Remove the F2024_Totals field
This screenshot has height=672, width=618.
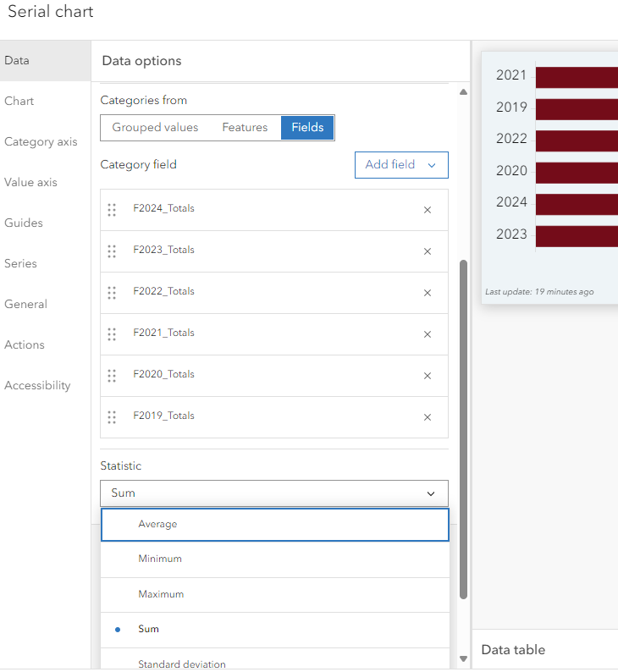coord(428,210)
